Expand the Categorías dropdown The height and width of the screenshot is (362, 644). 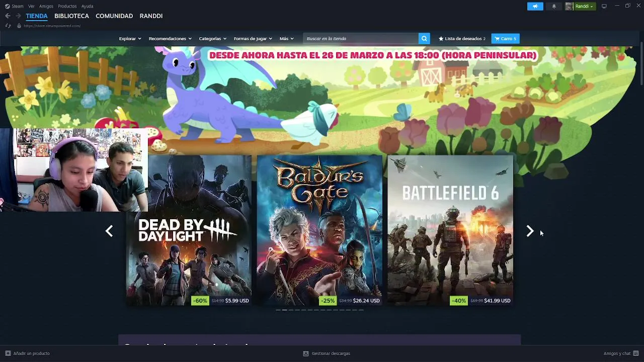click(x=212, y=39)
